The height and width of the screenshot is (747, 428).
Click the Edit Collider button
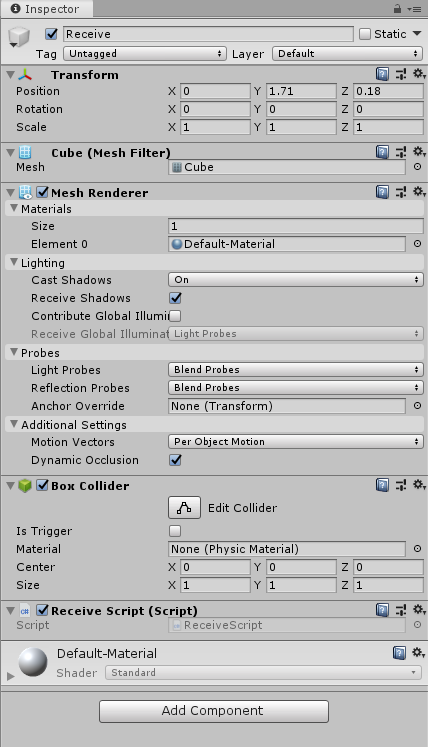(184, 508)
